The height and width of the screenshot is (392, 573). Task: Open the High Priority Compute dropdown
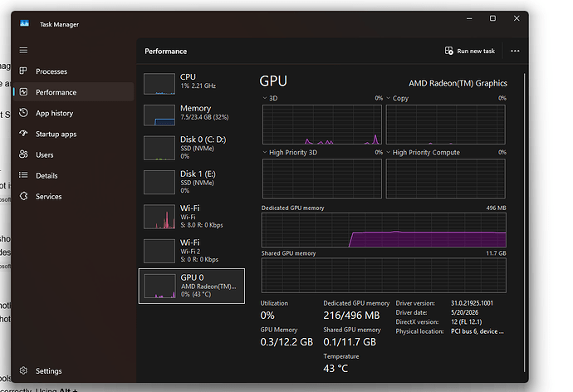pos(388,152)
